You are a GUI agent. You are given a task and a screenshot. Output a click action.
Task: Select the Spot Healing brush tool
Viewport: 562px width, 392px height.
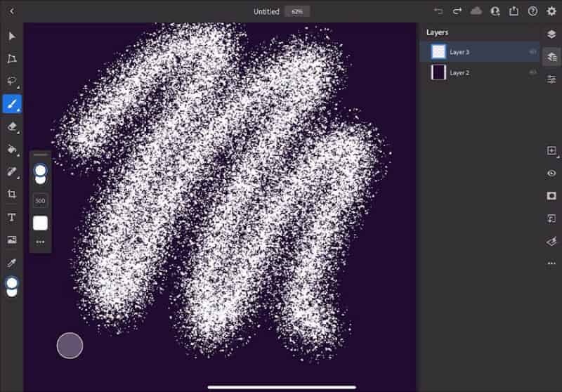click(x=12, y=171)
